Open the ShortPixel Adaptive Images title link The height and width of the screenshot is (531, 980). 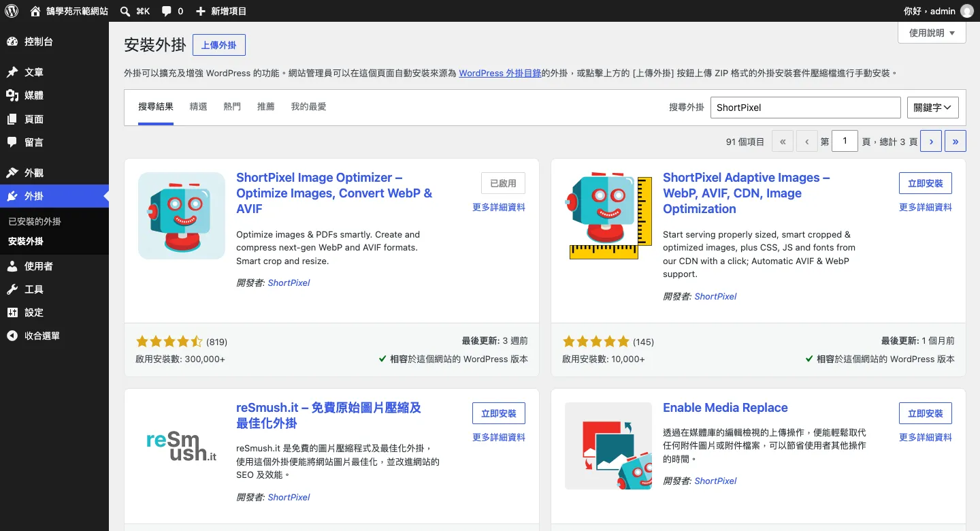point(747,193)
